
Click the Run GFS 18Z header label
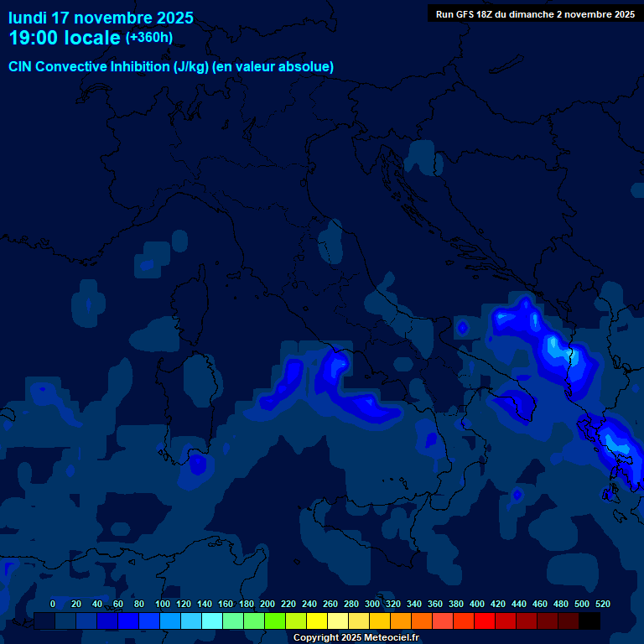535,14
